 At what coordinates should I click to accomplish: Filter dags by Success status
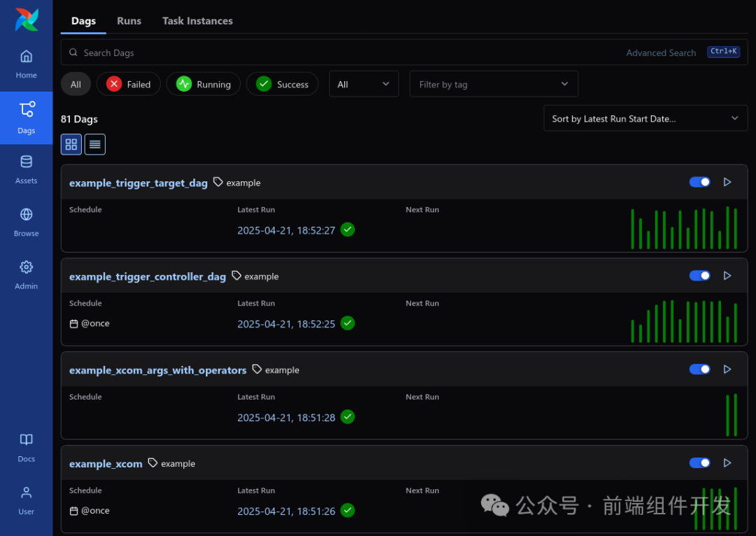(282, 84)
